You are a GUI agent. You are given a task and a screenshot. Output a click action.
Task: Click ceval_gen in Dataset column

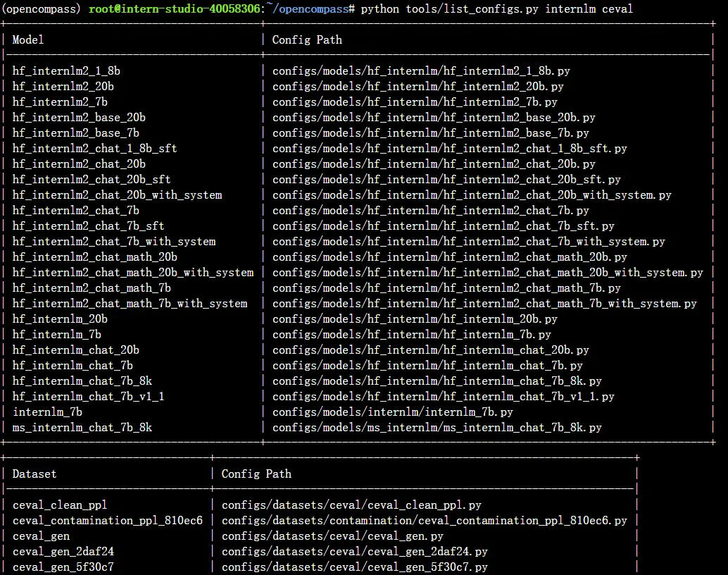[x=41, y=536]
